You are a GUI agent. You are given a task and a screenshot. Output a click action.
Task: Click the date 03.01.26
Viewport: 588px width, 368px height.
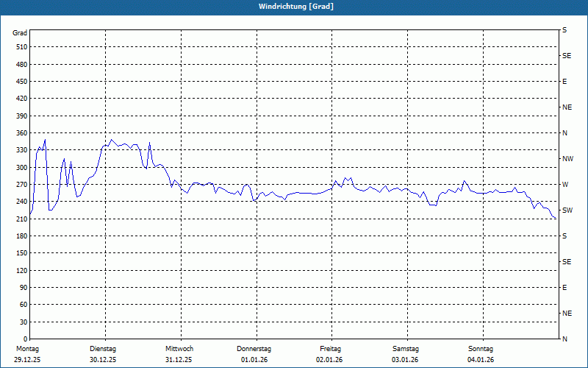[405, 360]
